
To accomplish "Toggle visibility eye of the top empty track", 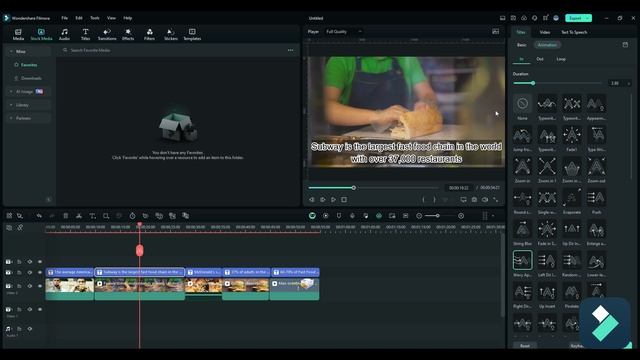I will 40,262.
